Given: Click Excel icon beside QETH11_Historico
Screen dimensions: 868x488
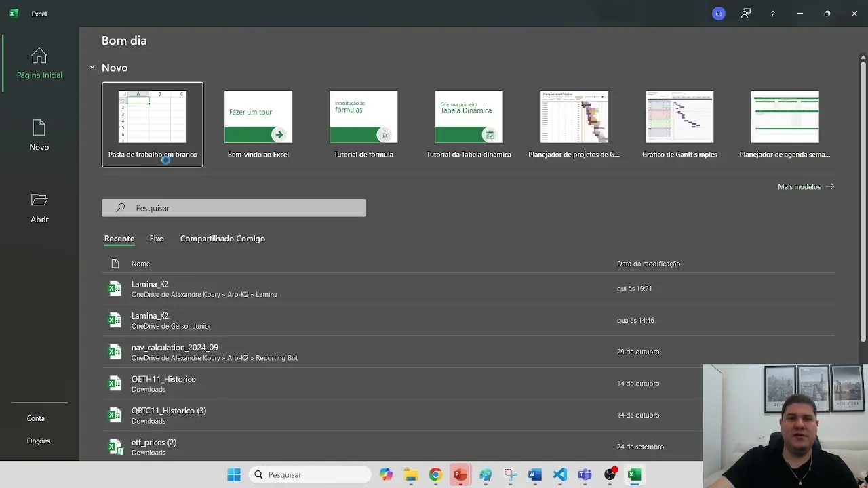Looking at the screenshot, I should (x=115, y=384).
